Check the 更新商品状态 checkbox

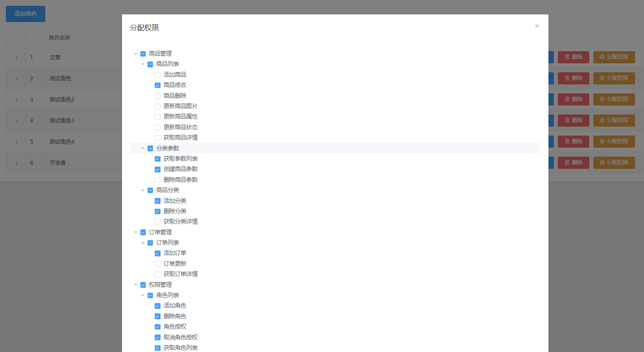(157, 128)
